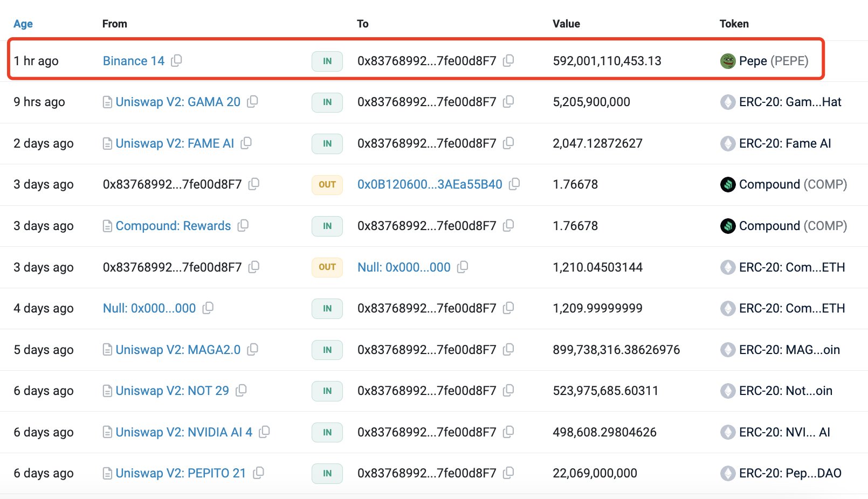Click the Pepe frog token icon
868x499 pixels.
tap(728, 61)
